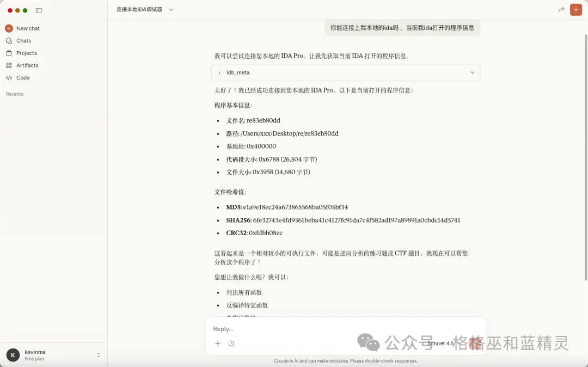Click the file name re83eb80dd line
The image size is (588, 367).
253,120
